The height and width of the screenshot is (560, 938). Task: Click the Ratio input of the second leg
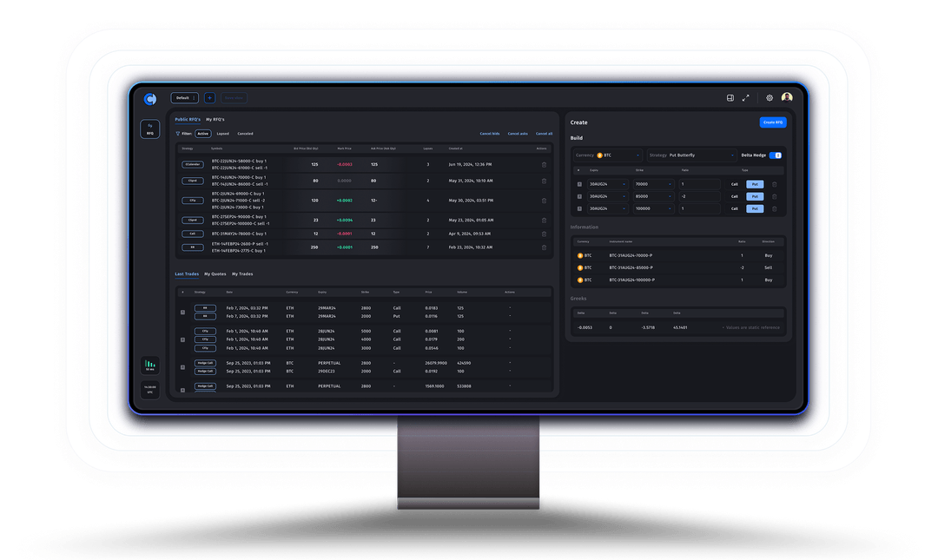pyautogui.click(x=699, y=196)
